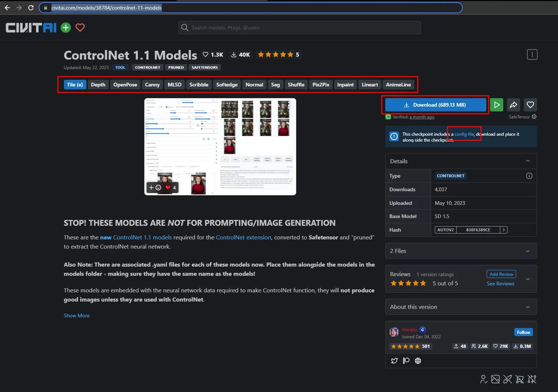Click the creator's website globe icon
This screenshot has height=392, width=558.
point(418,361)
